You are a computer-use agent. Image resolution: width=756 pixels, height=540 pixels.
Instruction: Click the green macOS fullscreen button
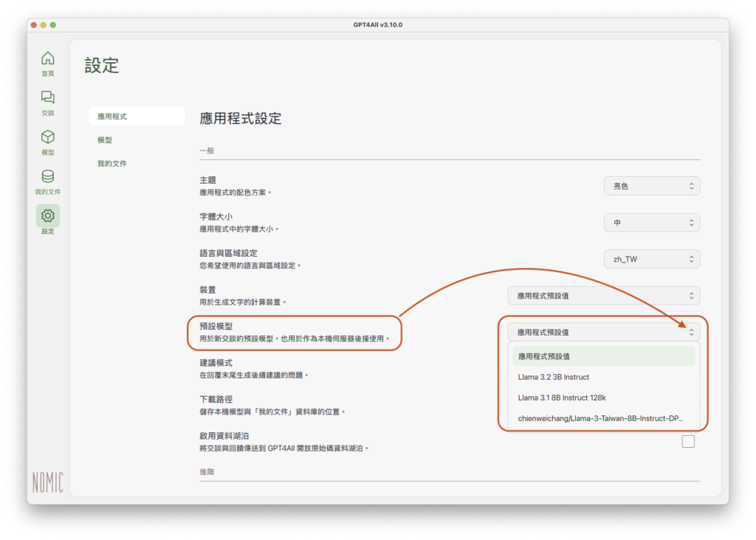53,25
